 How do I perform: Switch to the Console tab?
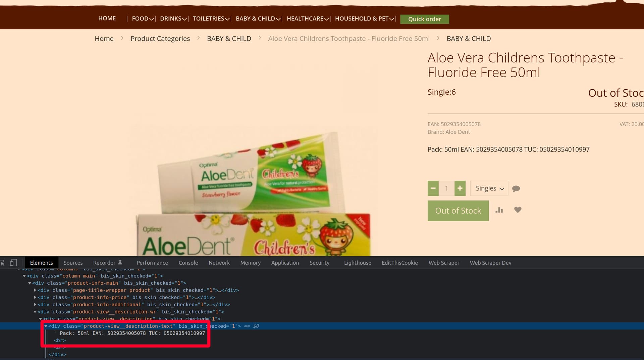click(x=188, y=263)
